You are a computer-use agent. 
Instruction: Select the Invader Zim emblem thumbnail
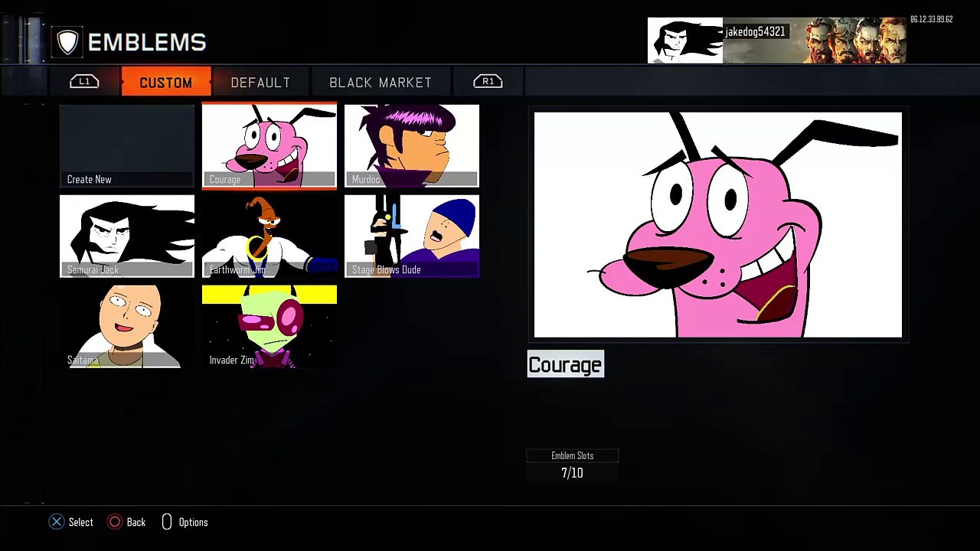coord(269,326)
